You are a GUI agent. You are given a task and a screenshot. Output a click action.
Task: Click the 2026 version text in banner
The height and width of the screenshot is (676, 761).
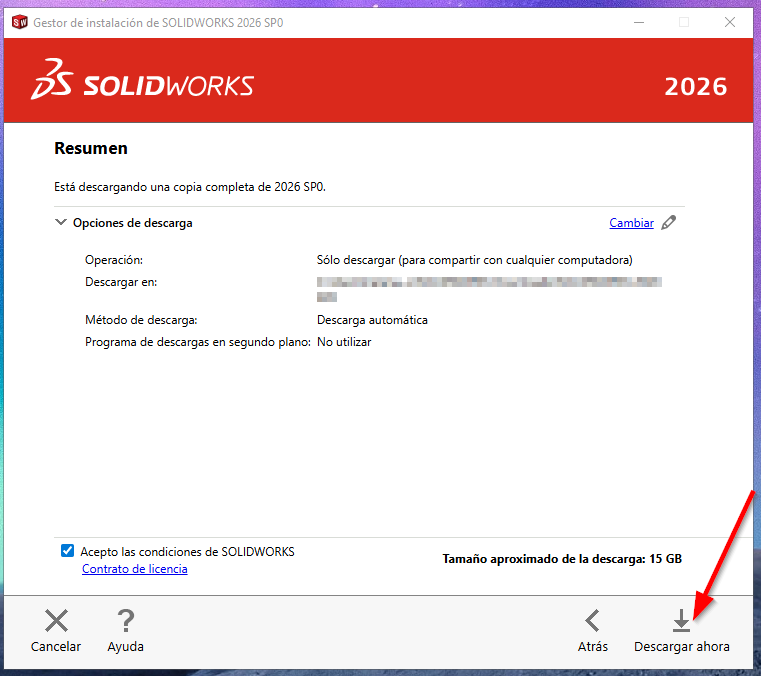tap(695, 87)
